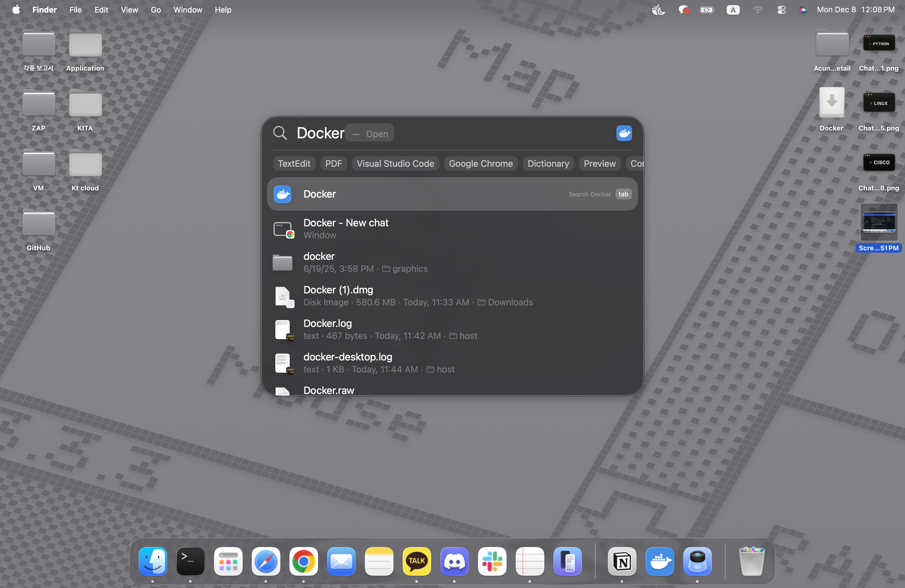Open Google Chrome from the Dock
The height and width of the screenshot is (588, 905).
pos(303,561)
